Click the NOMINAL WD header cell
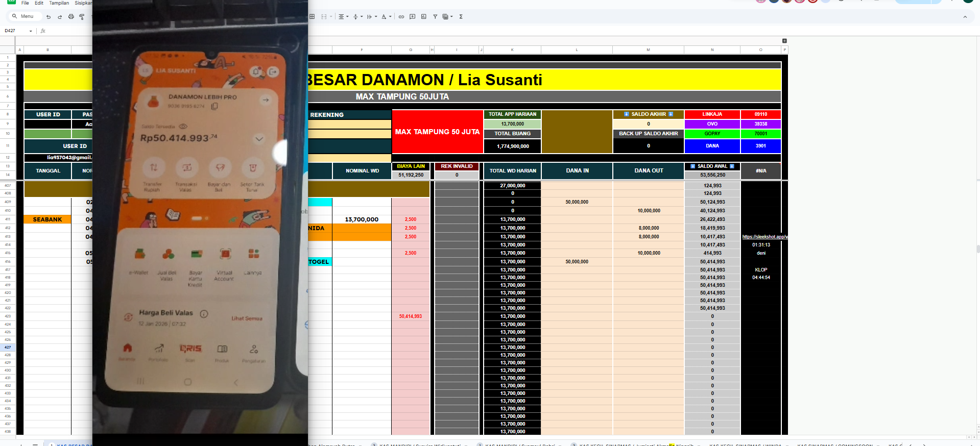The height and width of the screenshot is (446, 980). tap(362, 171)
